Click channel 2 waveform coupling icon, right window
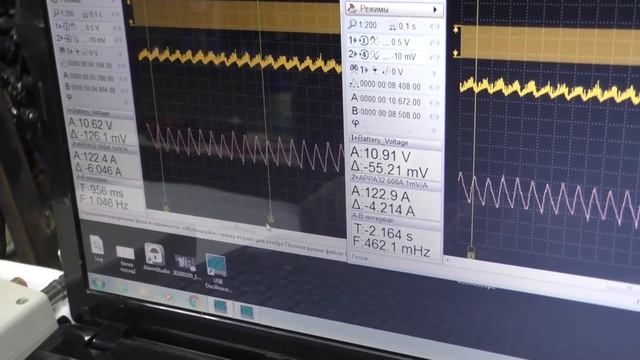Image resolution: width=640 pixels, height=360 pixels. [374, 55]
